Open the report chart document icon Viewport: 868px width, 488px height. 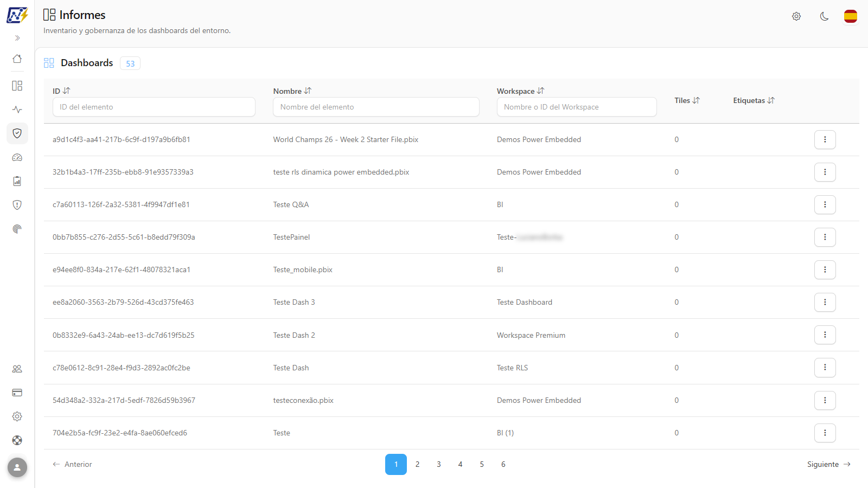(x=17, y=181)
